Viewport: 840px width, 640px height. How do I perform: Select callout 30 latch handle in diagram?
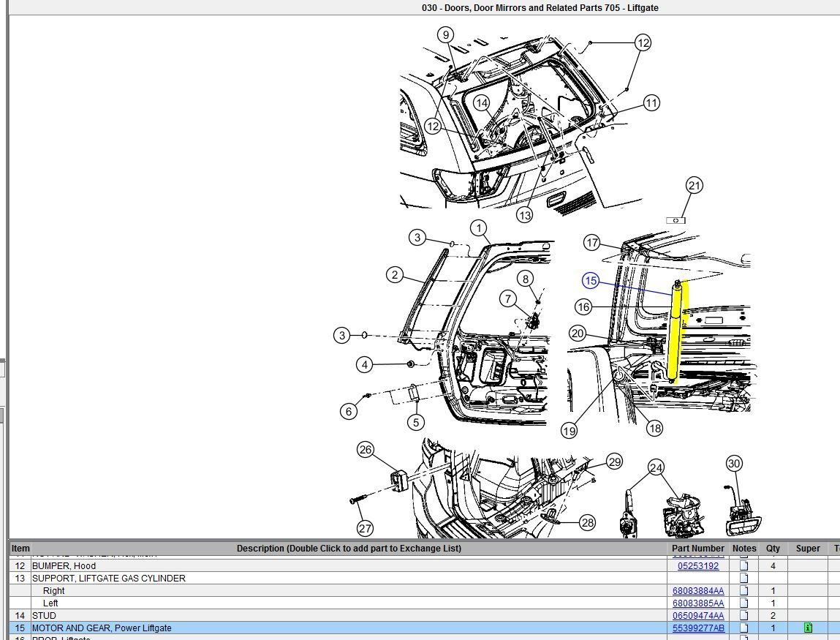734,463
